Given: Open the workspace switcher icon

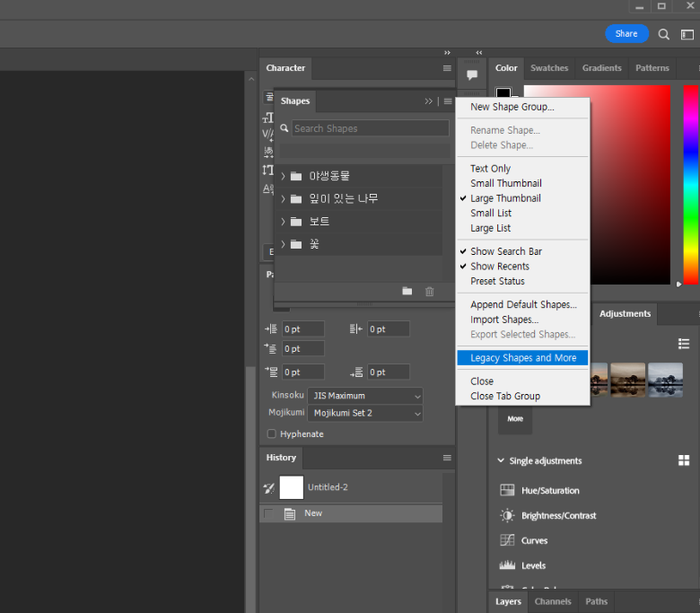Looking at the screenshot, I should coord(687,34).
